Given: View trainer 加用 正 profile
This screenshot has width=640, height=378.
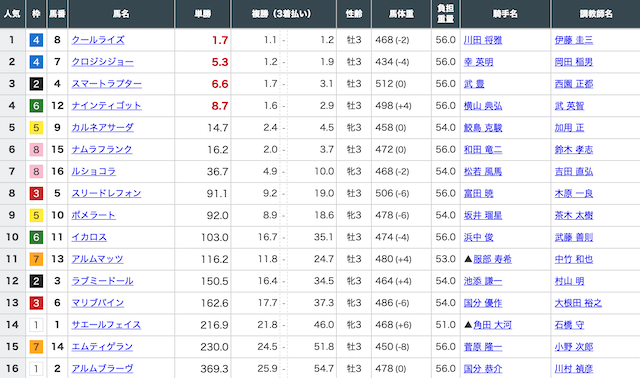Looking at the screenshot, I should [569, 128].
